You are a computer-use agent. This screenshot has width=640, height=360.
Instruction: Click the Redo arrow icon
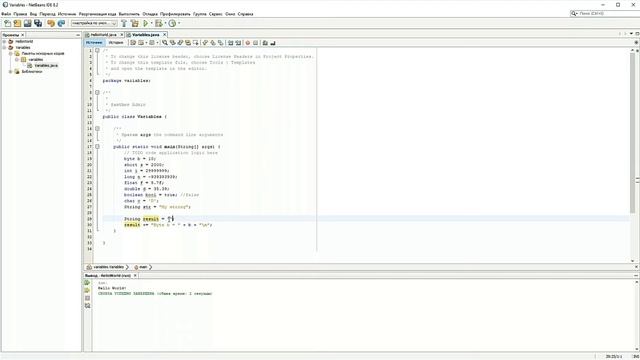(x=61, y=23)
